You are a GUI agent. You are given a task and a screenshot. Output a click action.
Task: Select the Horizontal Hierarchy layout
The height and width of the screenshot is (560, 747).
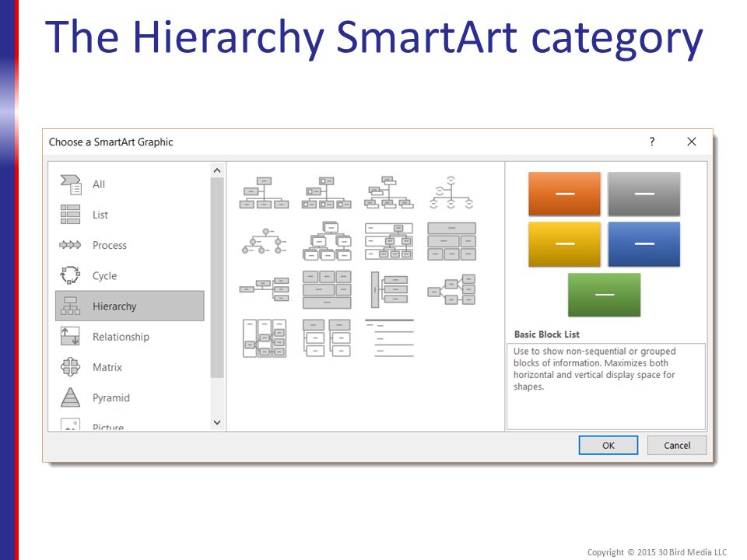[x=451, y=289]
